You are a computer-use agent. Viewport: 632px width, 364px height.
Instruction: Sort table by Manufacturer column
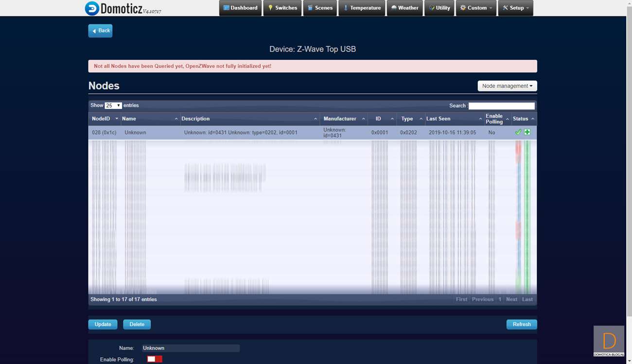(344, 119)
